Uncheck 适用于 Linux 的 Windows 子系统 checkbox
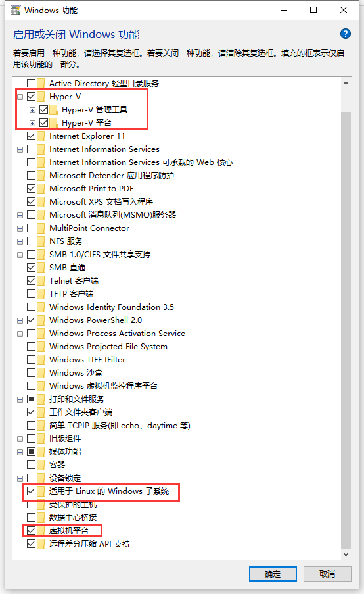 pyautogui.click(x=31, y=491)
